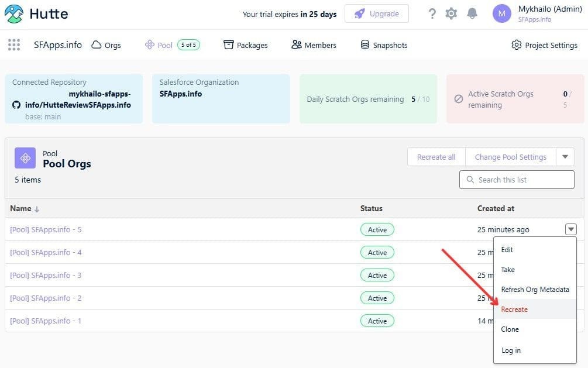This screenshot has width=588, height=368.
Task: Click the Orgs cloud icon
Action: [x=97, y=44]
